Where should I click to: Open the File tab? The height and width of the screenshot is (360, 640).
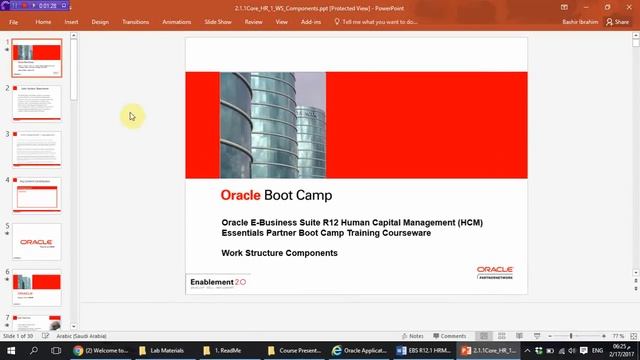click(x=13, y=22)
